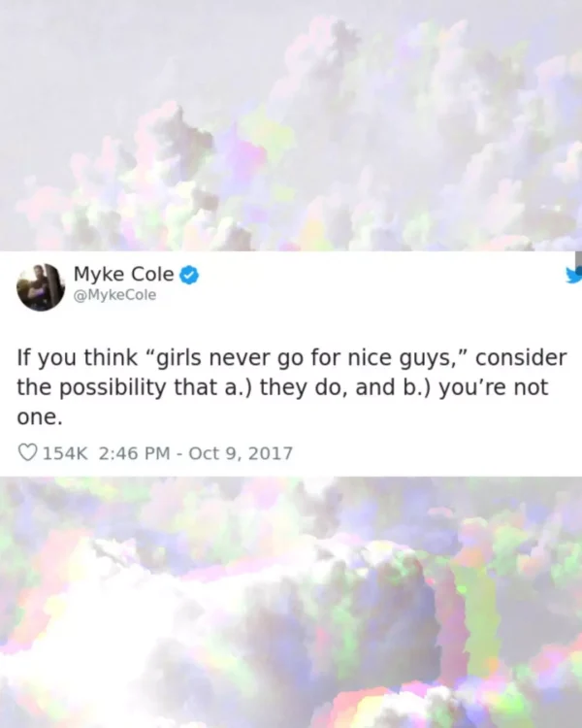Screen dimensions: 582x728
Task: Click the quoted phrase about nice guys
Action: pyautogui.click(x=306, y=358)
